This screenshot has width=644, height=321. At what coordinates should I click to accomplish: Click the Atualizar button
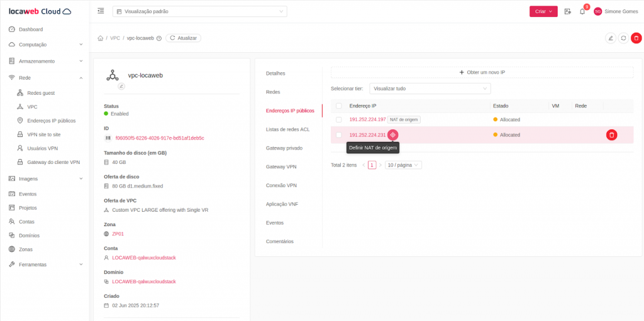pyautogui.click(x=183, y=38)
